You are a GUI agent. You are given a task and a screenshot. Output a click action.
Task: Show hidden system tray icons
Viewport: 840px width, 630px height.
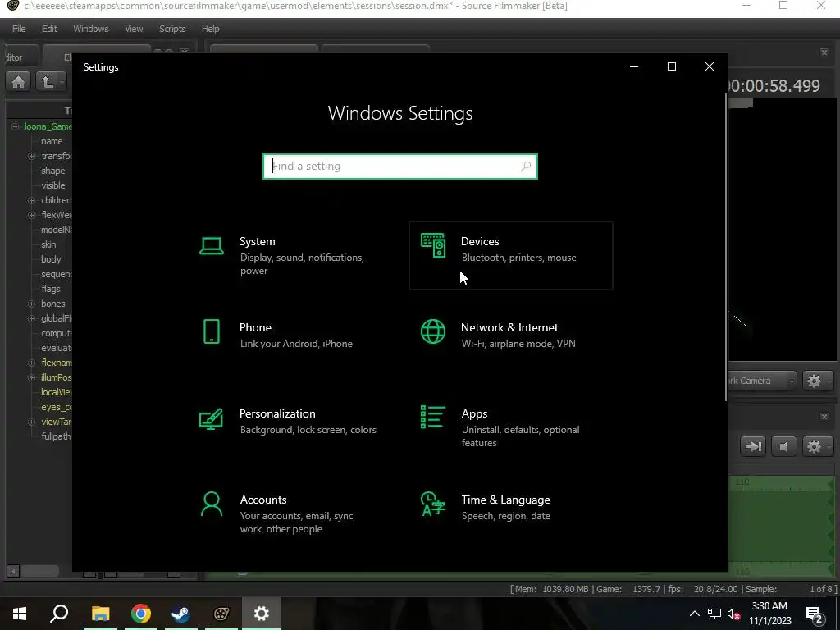(x=694, y=614)
